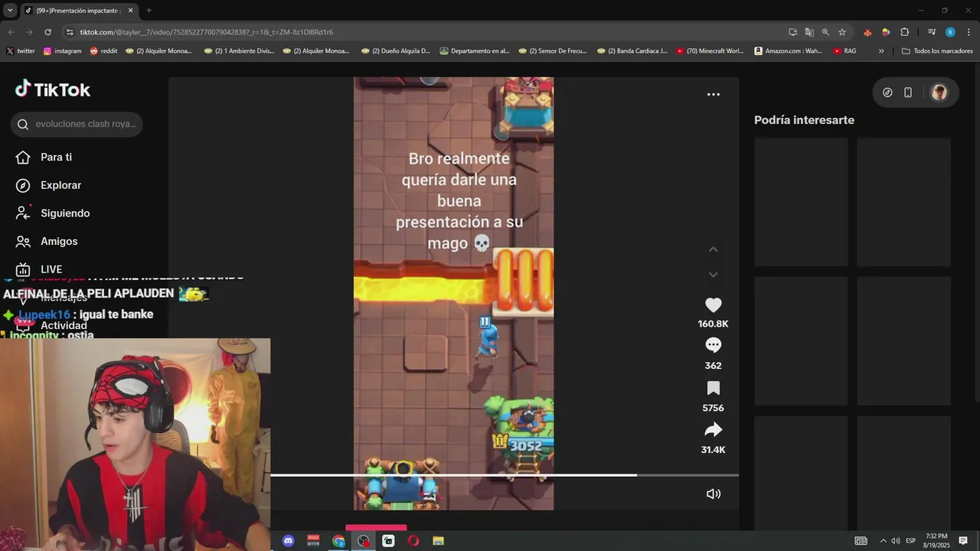Open File Explorer from the taskbar
This screenshot has height=551, width=980.
coord(438,541)
